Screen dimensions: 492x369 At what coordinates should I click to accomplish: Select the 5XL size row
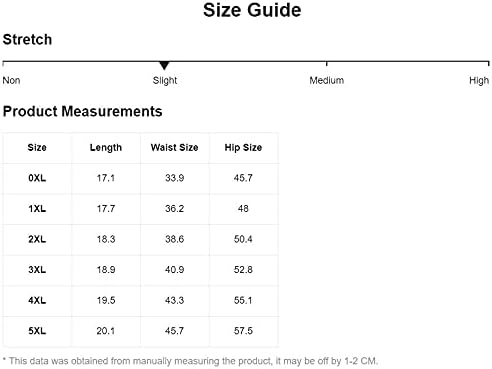(141, 331)
